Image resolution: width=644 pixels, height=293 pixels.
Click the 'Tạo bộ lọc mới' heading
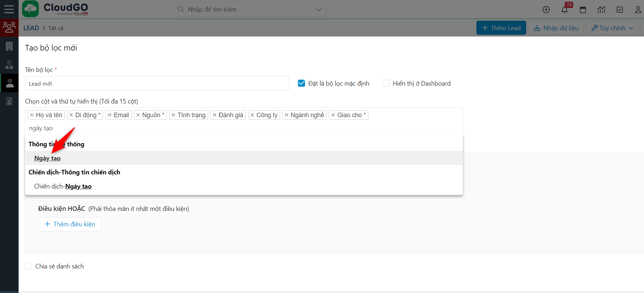pos(51,48)
